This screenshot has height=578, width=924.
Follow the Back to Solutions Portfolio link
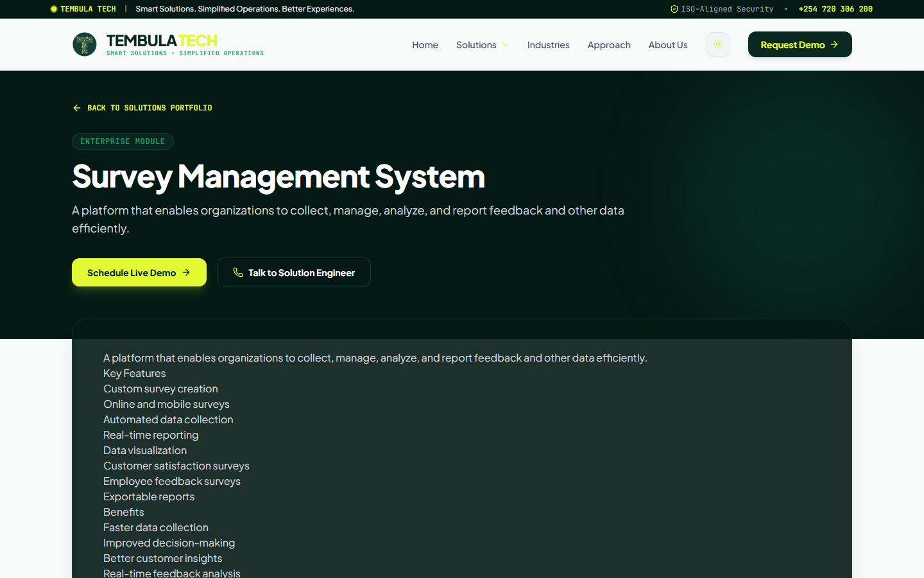click(142, 108)
